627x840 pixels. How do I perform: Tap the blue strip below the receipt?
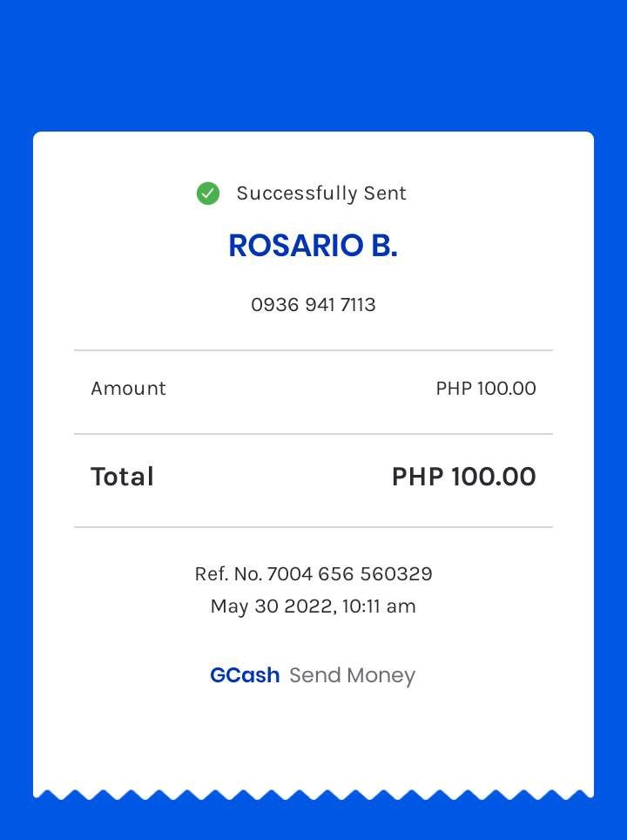coord(313,822)
